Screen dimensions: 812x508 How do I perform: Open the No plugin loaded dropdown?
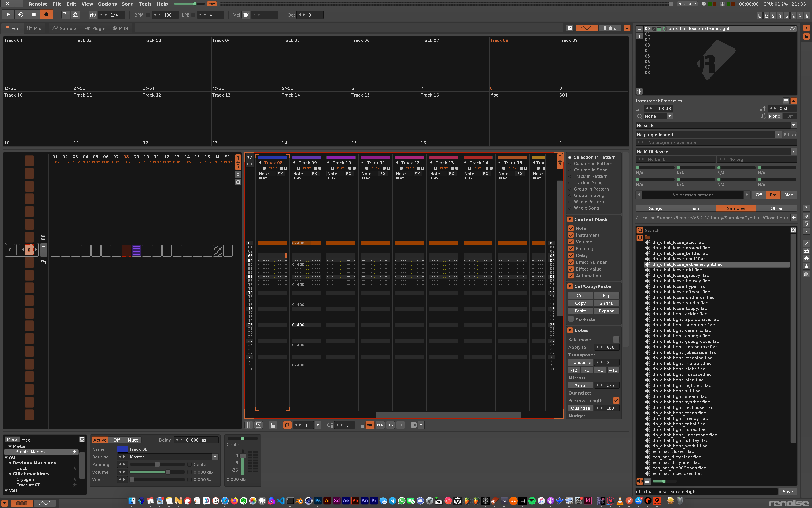(x=708, y=135)
